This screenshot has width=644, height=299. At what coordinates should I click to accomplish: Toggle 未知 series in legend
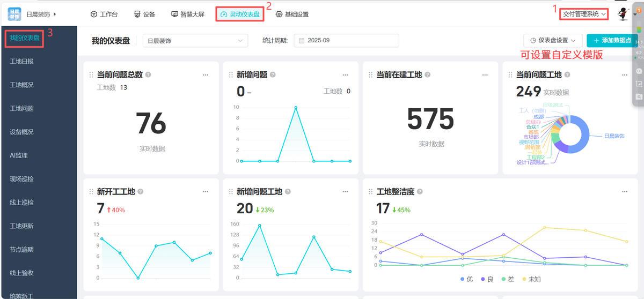coord(531,279)
